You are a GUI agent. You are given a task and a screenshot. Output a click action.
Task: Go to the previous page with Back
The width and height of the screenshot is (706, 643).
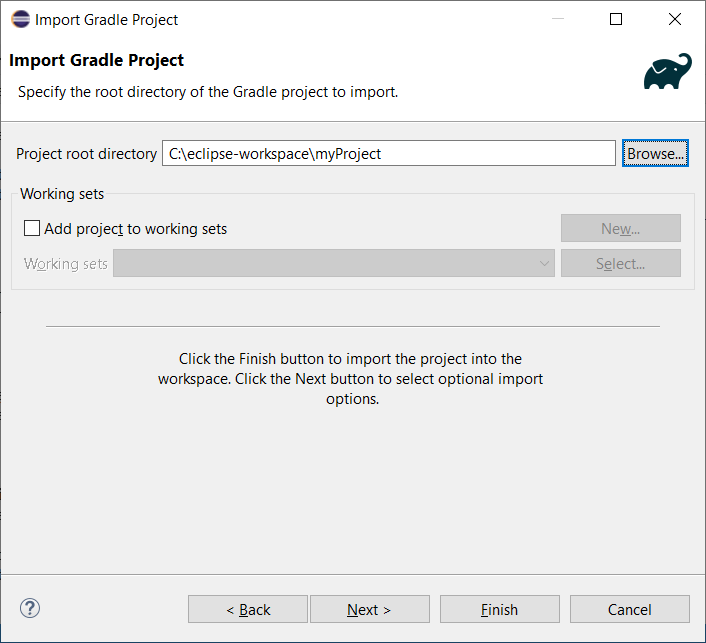pos(248,610)
